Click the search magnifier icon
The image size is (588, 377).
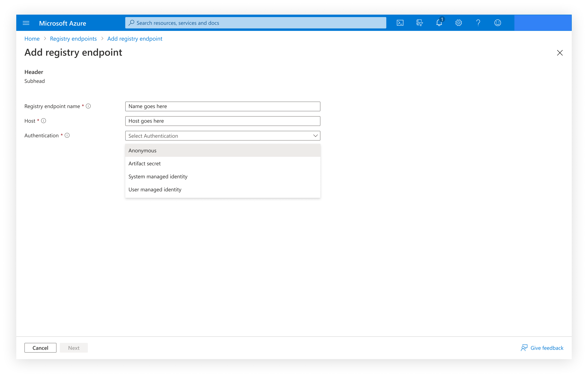pyautogui.click(x=132, y=23)
